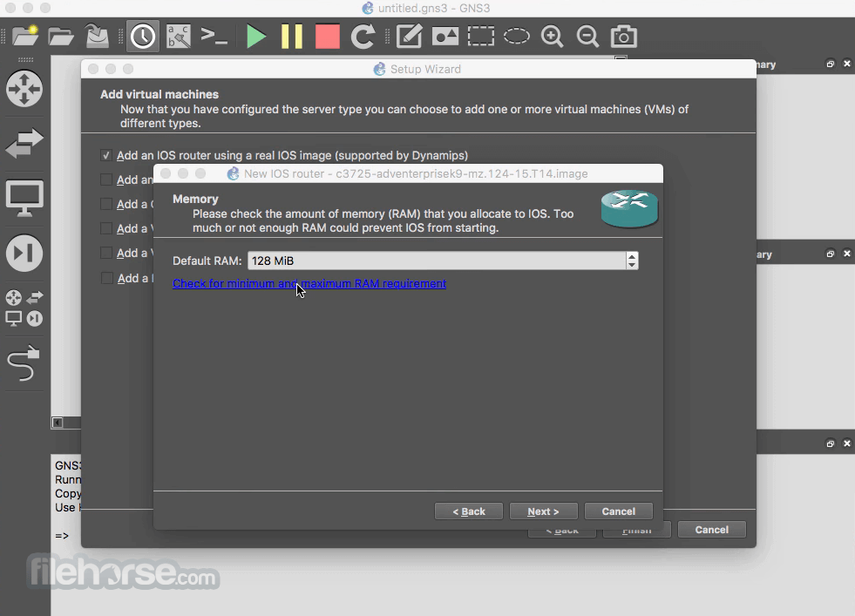Browse all devices in the sidebar
Screen dimensions: 855x616
pos(24,308)
